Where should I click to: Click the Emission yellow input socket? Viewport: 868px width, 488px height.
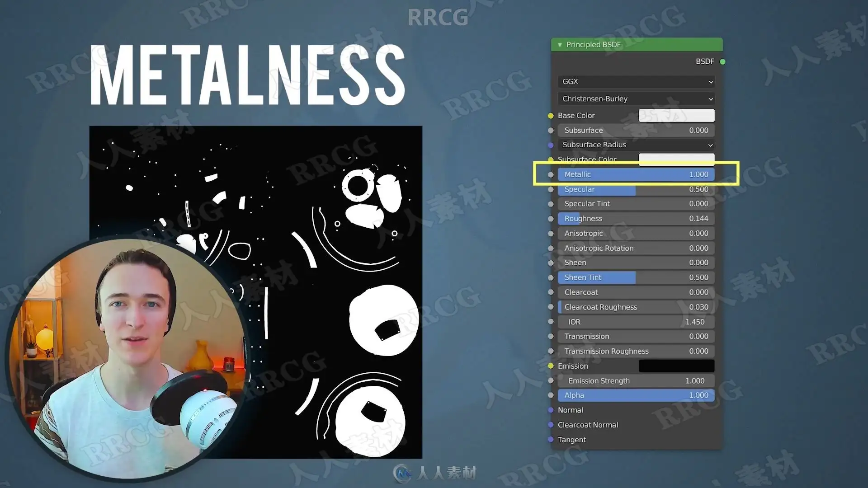pyautogui.click(x=551, y=366)
